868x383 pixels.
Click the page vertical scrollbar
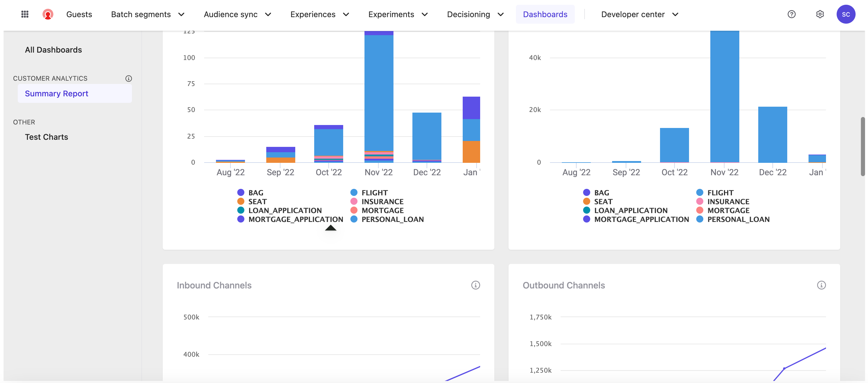862,146
